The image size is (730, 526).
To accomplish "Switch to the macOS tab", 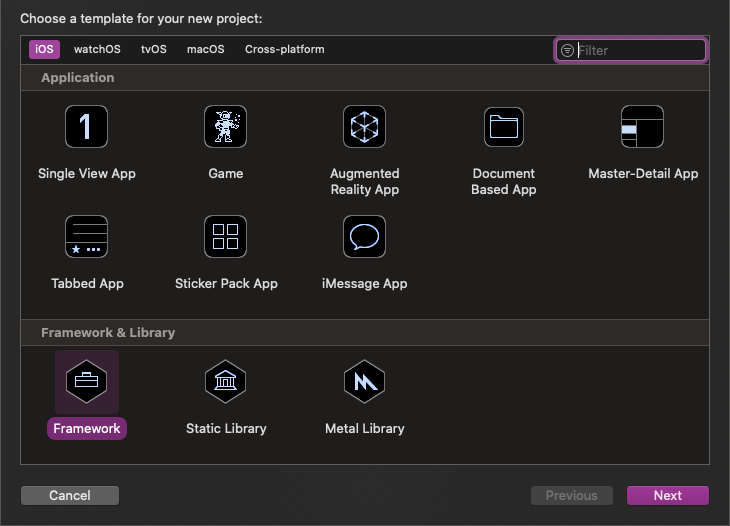I will pyautogui.click(x=206, y=50).
